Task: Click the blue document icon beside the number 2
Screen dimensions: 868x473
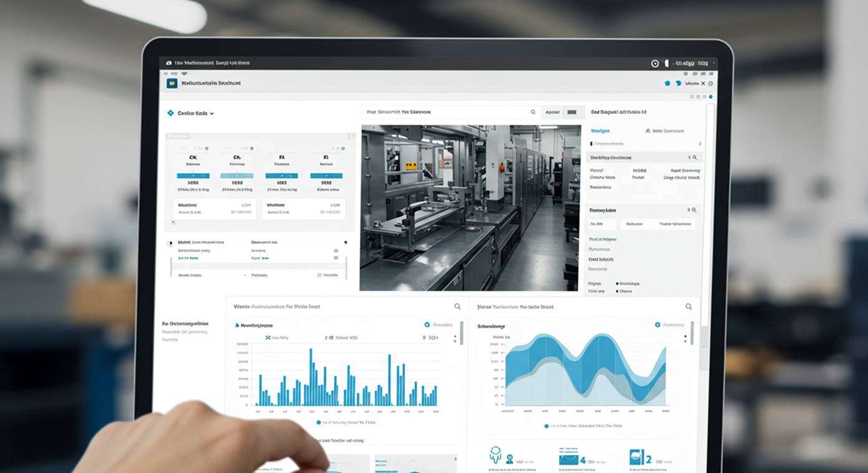Action: [636, 457]
